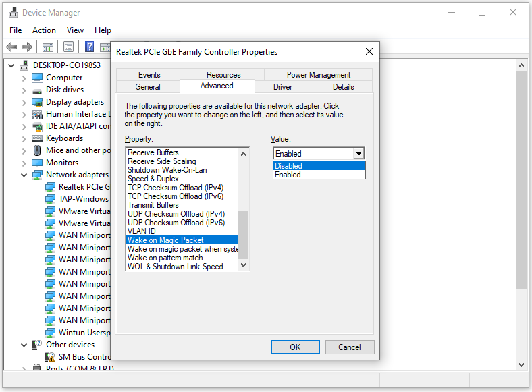Click the Wintun Userspace adapter icon
Viewport: 532px width, 392px height.
[x=50, y=333]
